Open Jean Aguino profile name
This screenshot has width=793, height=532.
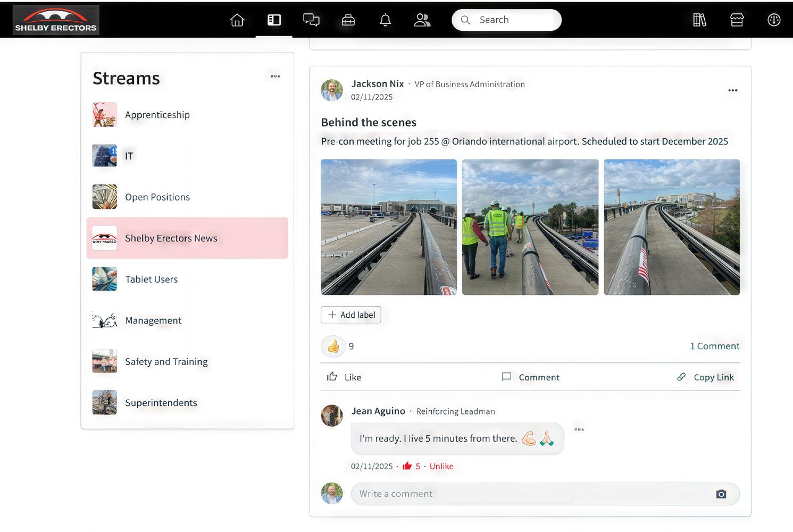pos(378,411)
